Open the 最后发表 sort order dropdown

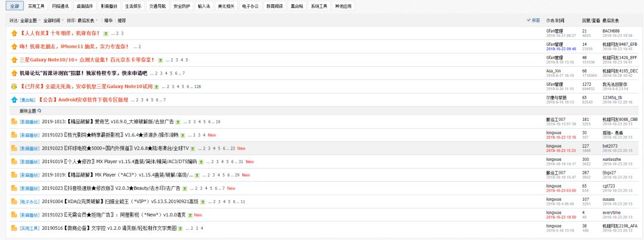click(x=88, y=20)
